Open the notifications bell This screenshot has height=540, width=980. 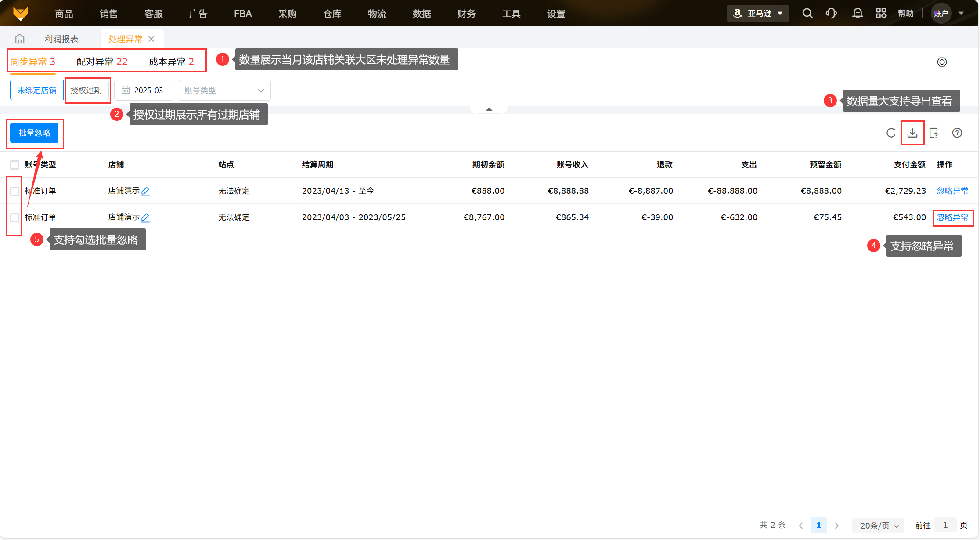[x=857, y=13]
